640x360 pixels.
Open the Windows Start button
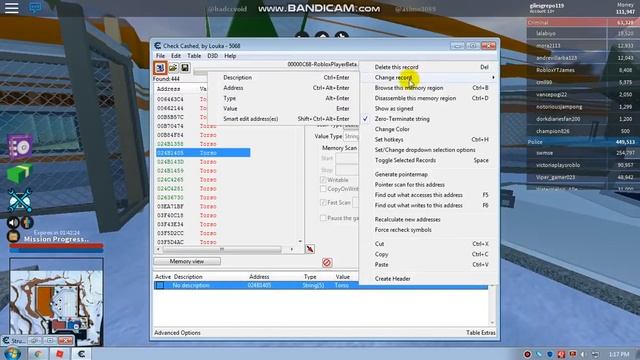[12, 353]
